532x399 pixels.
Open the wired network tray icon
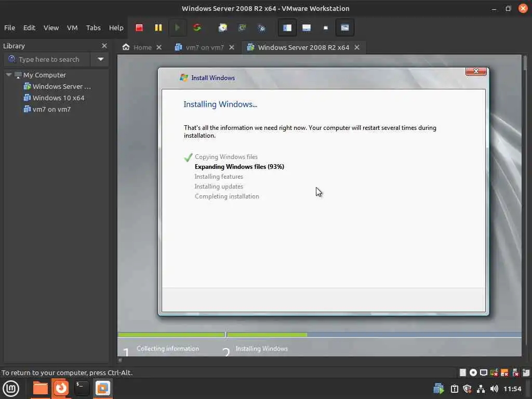[481, 389]
